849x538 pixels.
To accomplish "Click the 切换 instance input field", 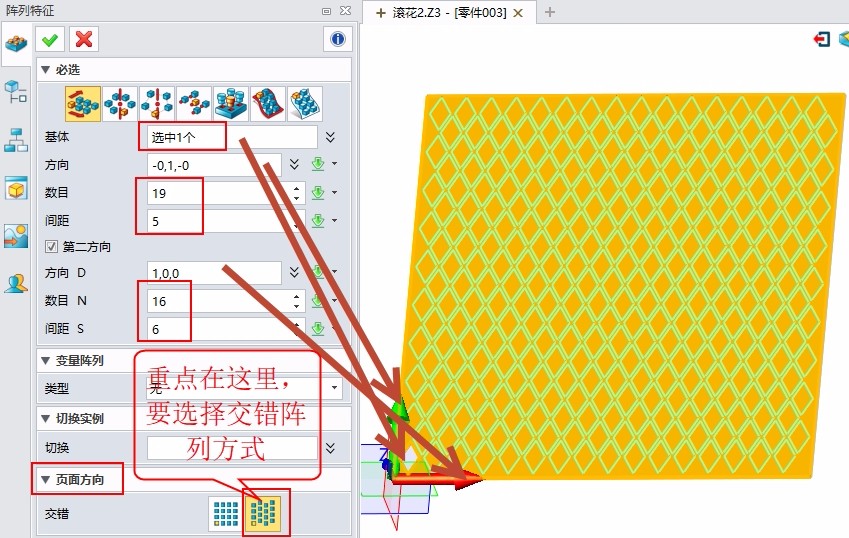I will click(x=232, y=448).
